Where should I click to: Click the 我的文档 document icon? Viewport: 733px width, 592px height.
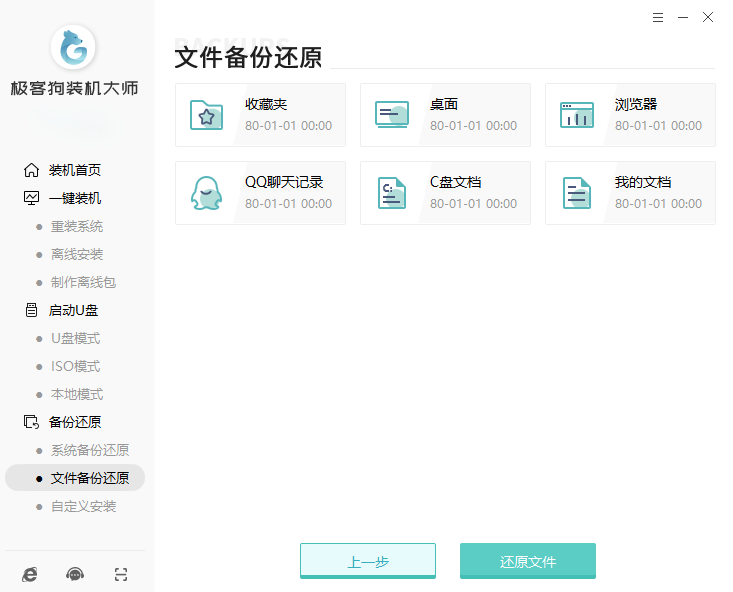576,193
